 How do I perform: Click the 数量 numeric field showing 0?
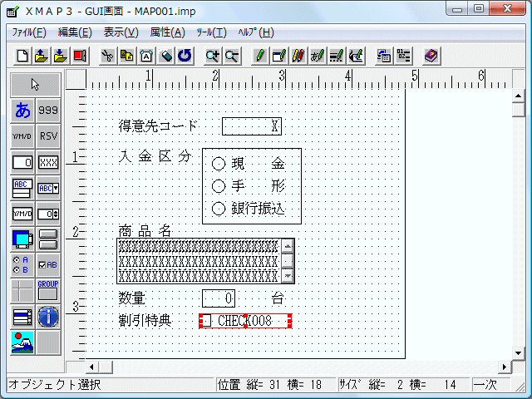[x=219, y=298]
